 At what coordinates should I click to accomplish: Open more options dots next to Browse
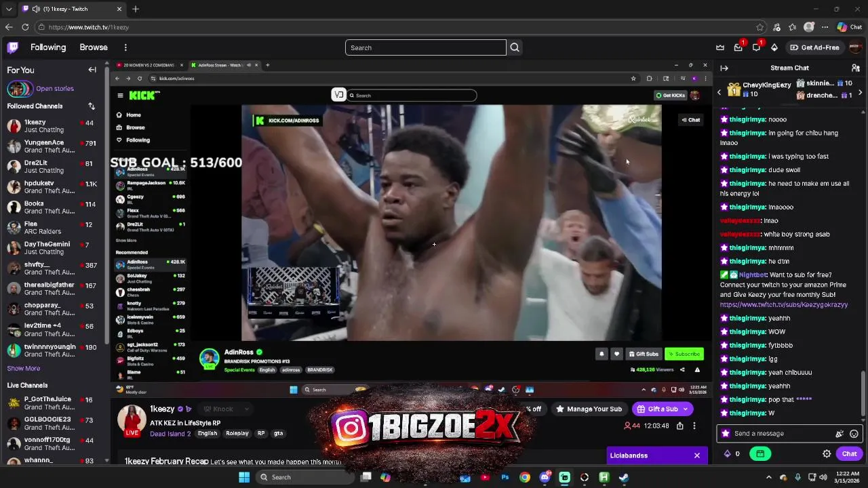[x=125, y=47]
